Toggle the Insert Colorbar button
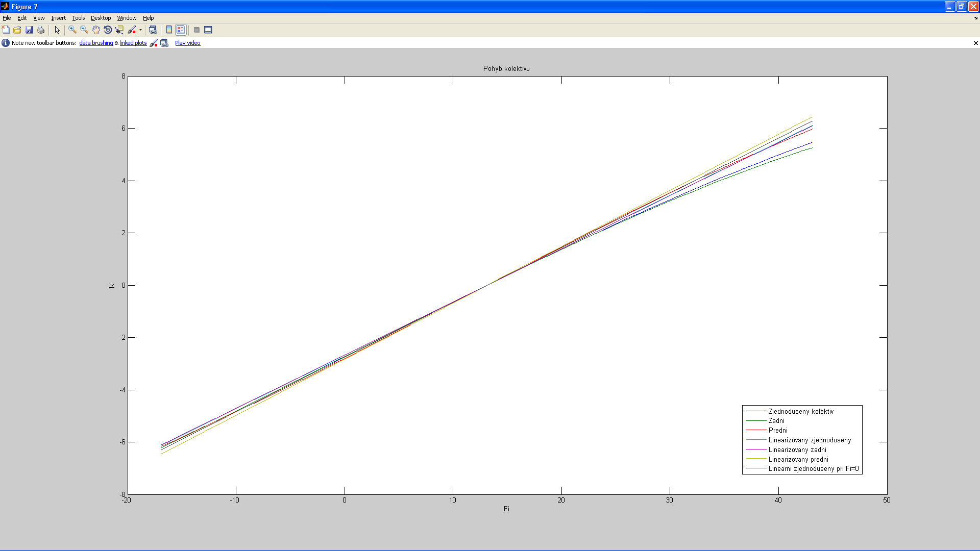 click(169, 30)
